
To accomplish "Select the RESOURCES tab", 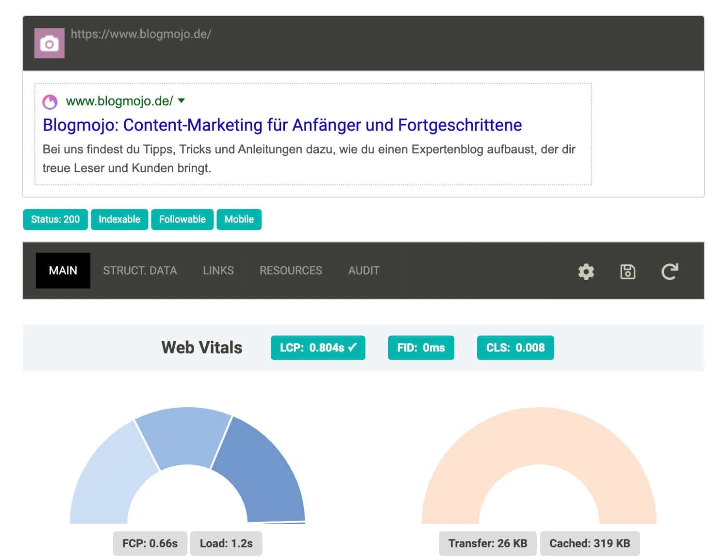I will point(291,270).
